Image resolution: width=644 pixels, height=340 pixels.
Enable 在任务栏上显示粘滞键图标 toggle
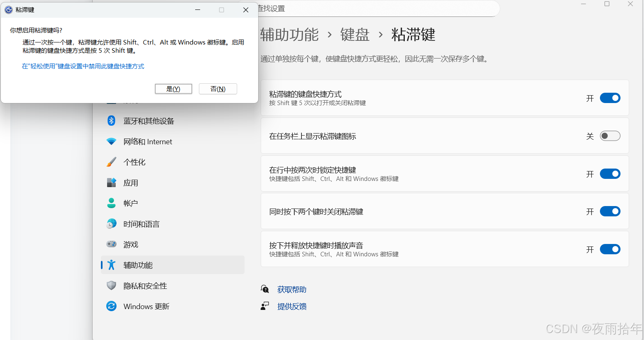point(610,136)
